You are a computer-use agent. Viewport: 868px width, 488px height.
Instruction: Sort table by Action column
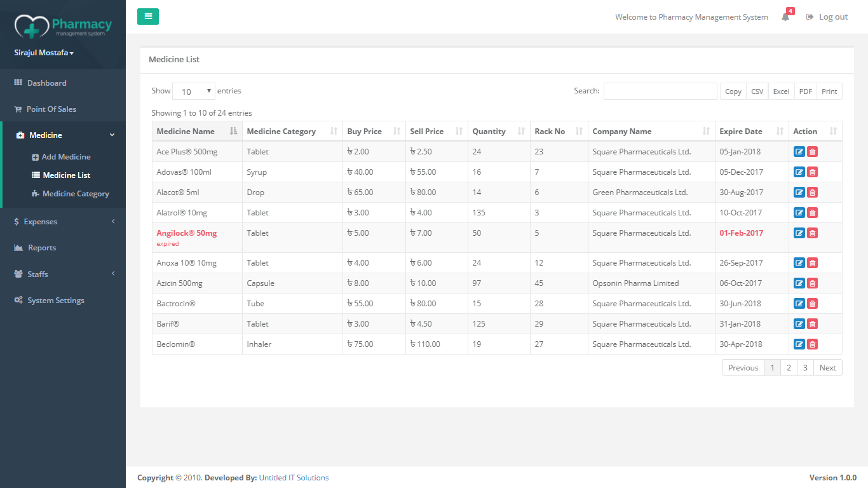pyautogui.click(x=815, y=132)
